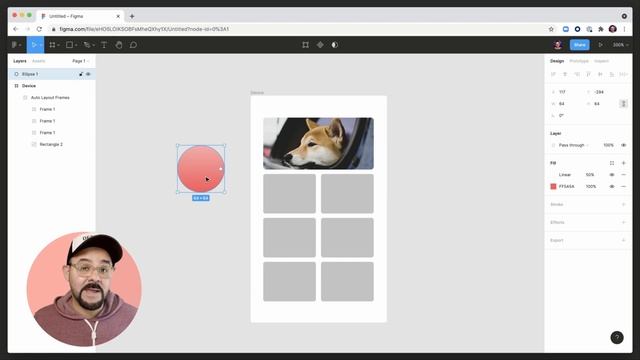Align selection to the left
Image resolution: width=640 pixels, height=360 pixels.
(x=553, y=74)
